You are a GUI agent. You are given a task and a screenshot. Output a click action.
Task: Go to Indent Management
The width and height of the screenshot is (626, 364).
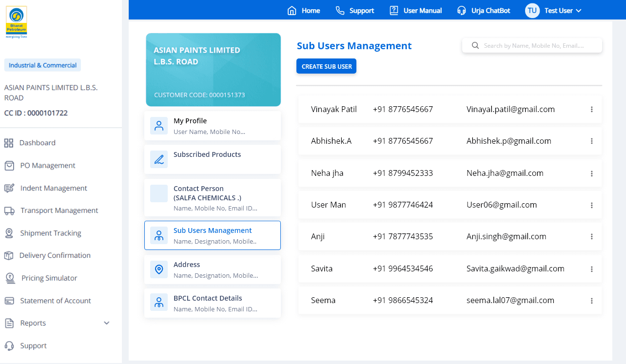[54, 188]
